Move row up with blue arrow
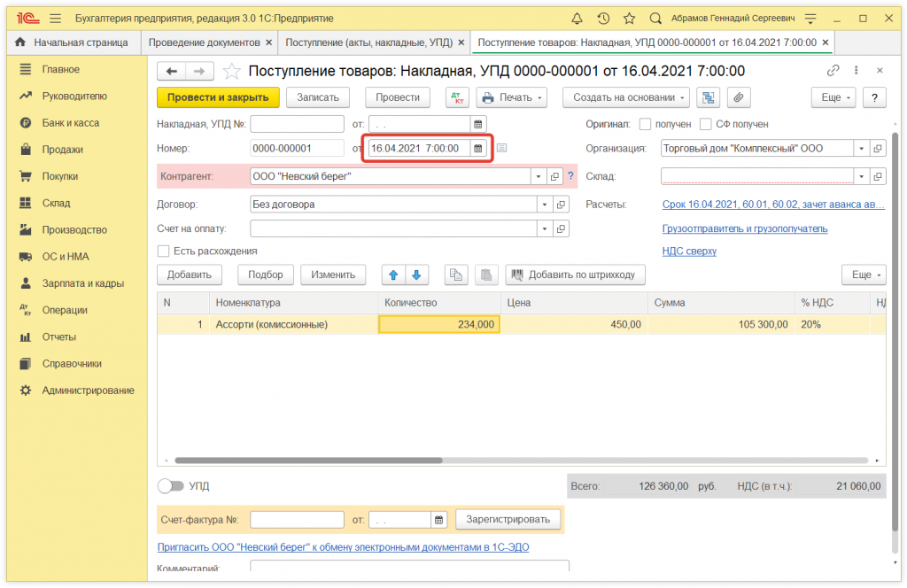The width and height of the screenshot is (907, 588). click(393, 275)
